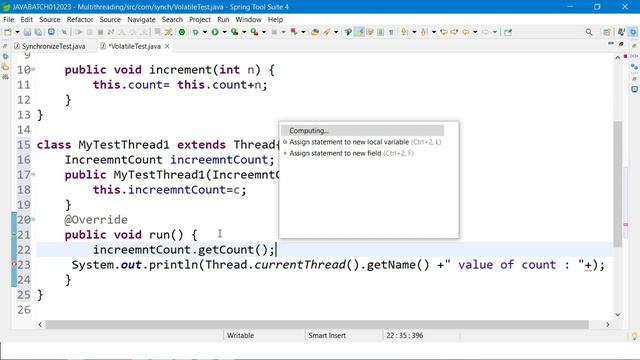Click the Run Last Tool icon

254,32
